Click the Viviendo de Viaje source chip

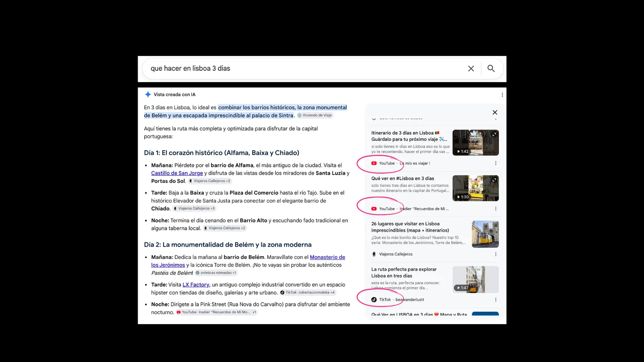point(315,115)
